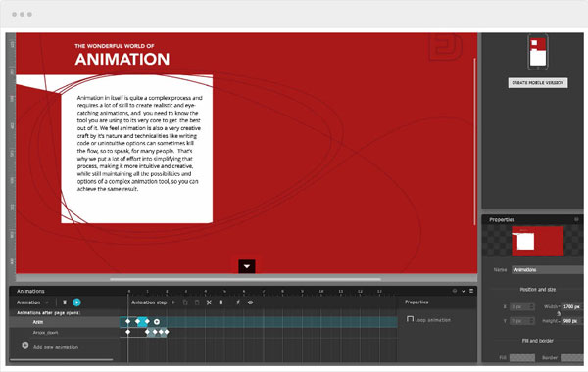The image size is (588, 372).
Task: Click the black down-arrow button on the page
Action: (247, 266)
